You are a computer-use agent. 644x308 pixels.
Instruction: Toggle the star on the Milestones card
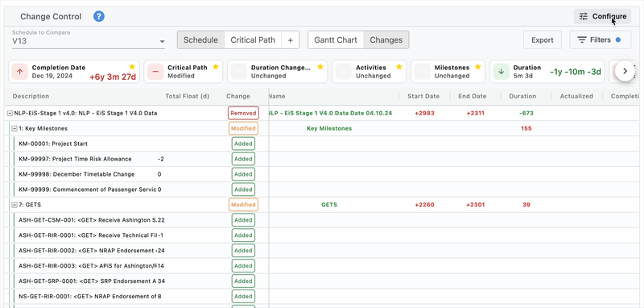click(477, 67)
